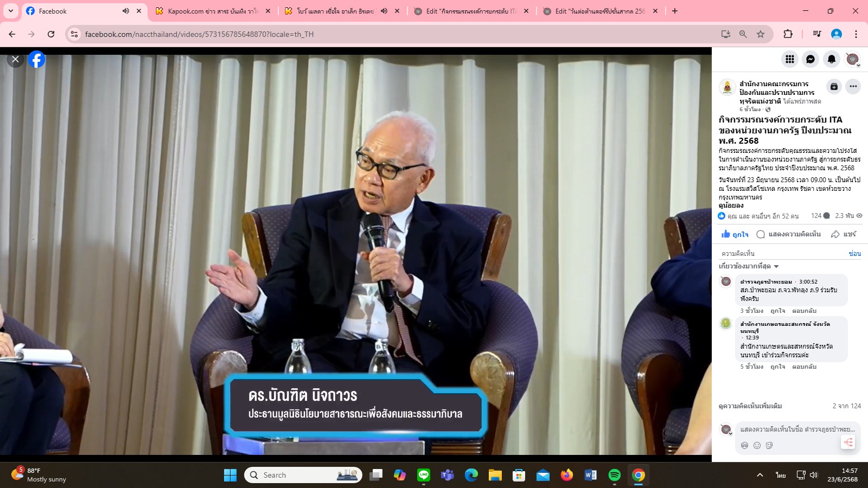The width and height of the screenshot is (868, 488).
Task: Mute the Facebook tab audio
Action: click(x=126, y=11)
